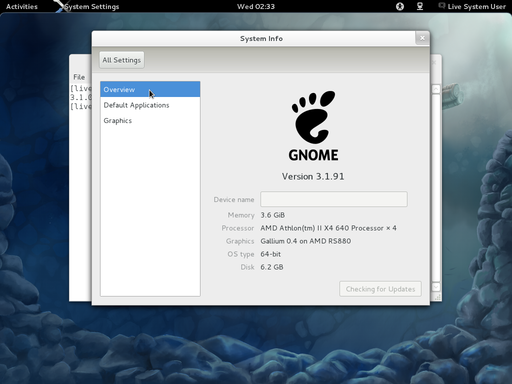Screen dimensions: 512x384
Task: Select Default Applications in sidebar
Action: tap(150, 105)
